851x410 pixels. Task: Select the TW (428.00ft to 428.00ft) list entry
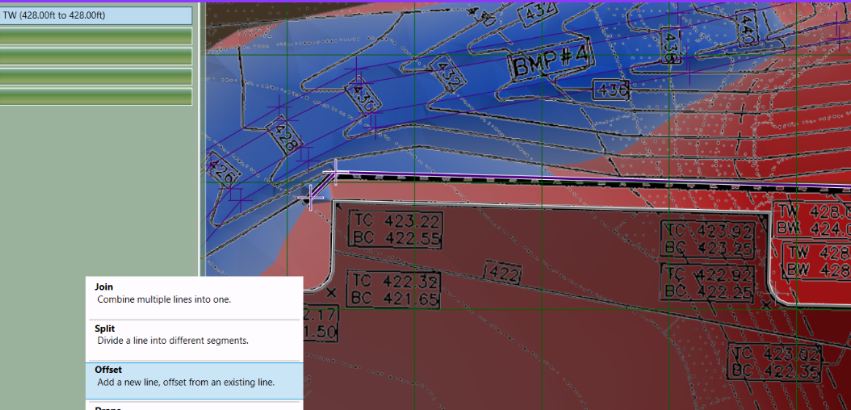(96, 16)
